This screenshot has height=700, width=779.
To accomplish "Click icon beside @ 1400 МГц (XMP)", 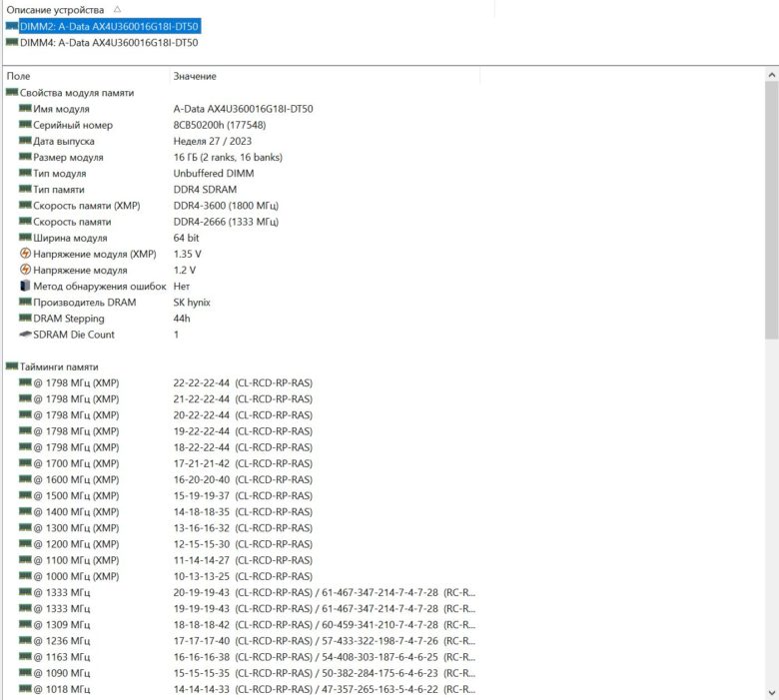I will tap(25, 511).
